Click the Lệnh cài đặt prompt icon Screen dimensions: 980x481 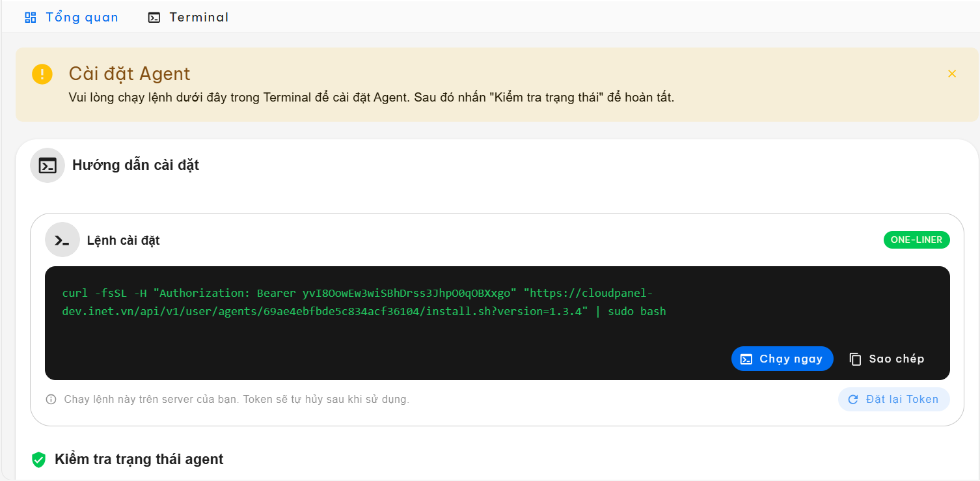click(x=62, y=240)
